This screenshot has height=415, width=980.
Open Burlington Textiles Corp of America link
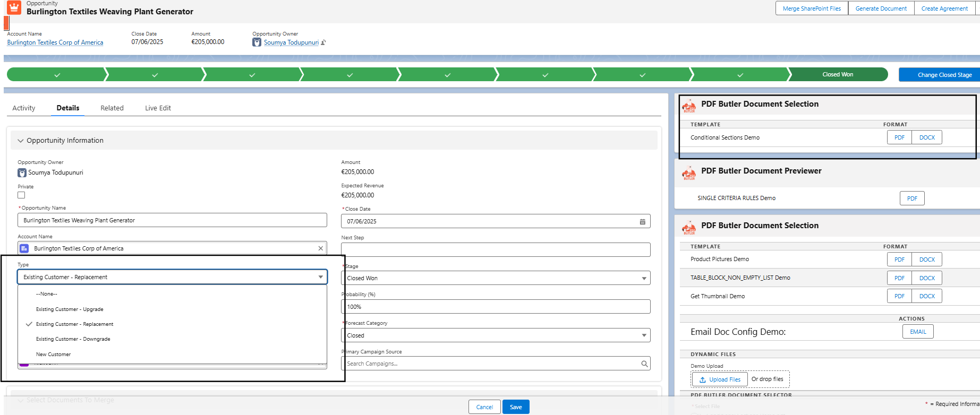click(x=55, y=42)
